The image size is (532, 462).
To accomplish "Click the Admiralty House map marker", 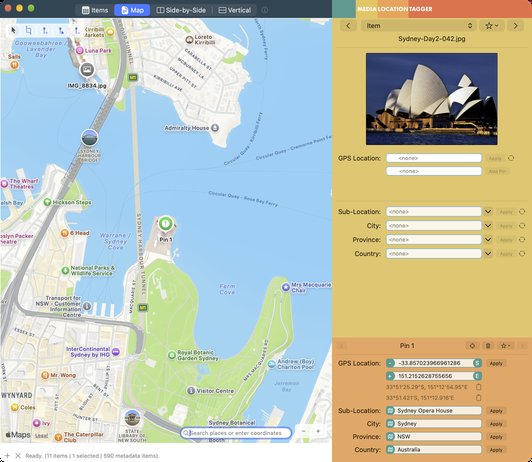I will [x=215, y=128].
